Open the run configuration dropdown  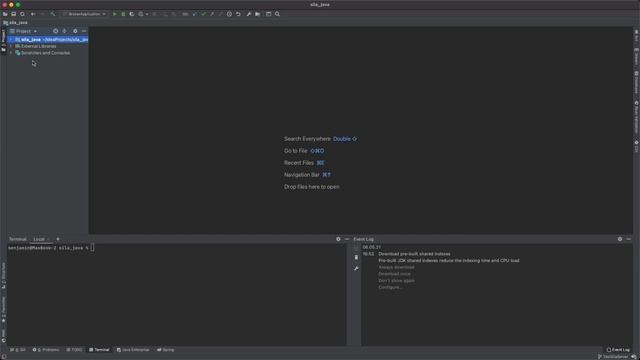coord(84,14)
